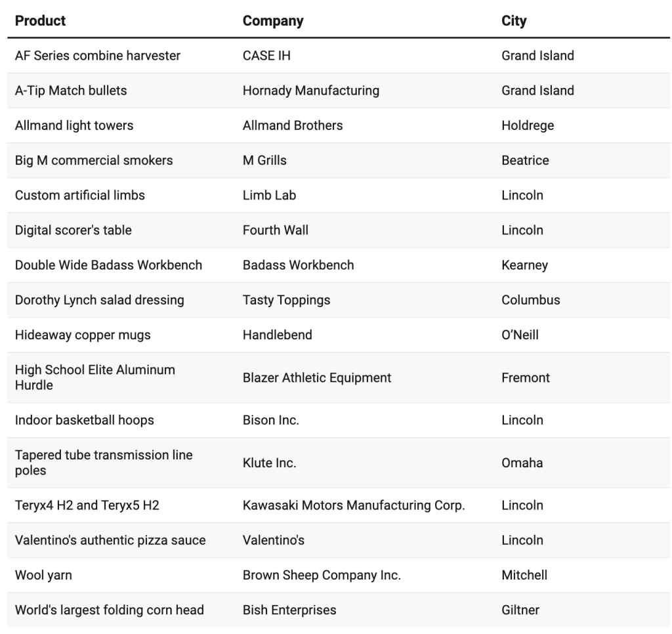The height and width of the screenshot is (634, 672).
Task: Select the Digital scorer's table product
Action: coord(73,230)
